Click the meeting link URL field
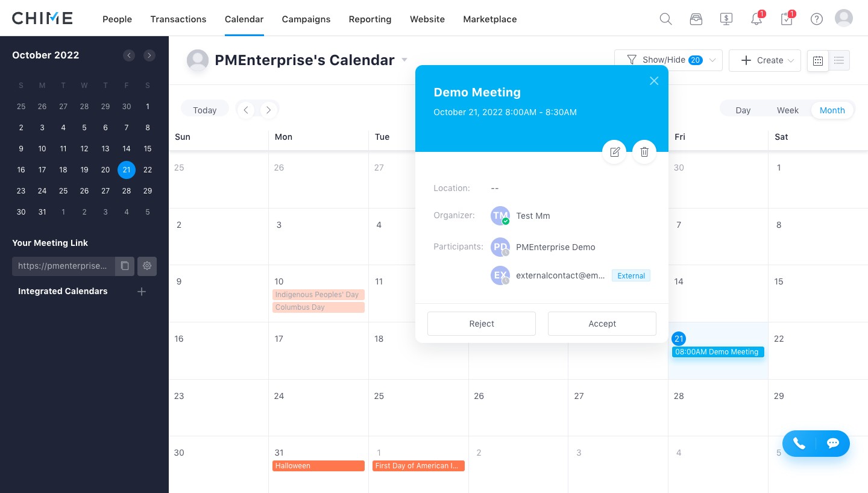 point(63,266)
